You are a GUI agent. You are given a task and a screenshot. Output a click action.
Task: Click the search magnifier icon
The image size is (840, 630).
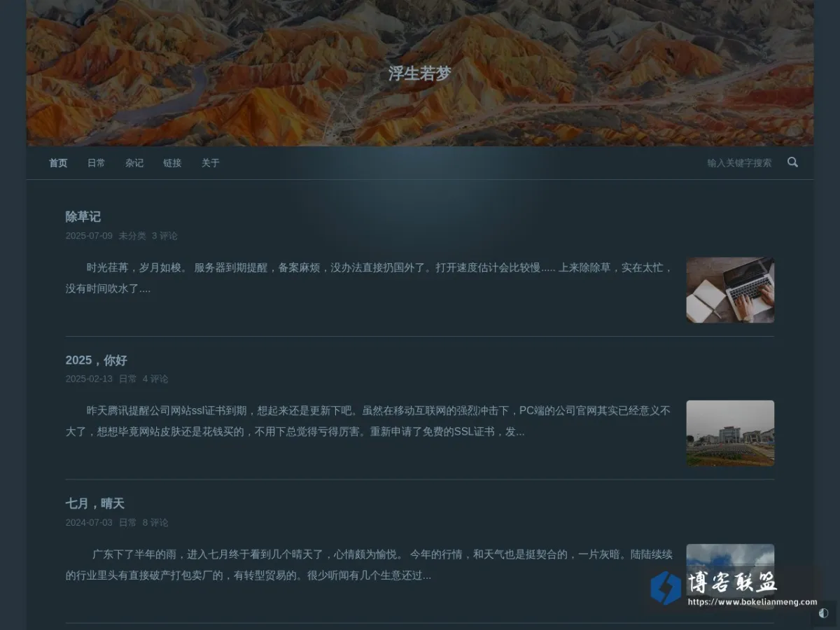792,162
